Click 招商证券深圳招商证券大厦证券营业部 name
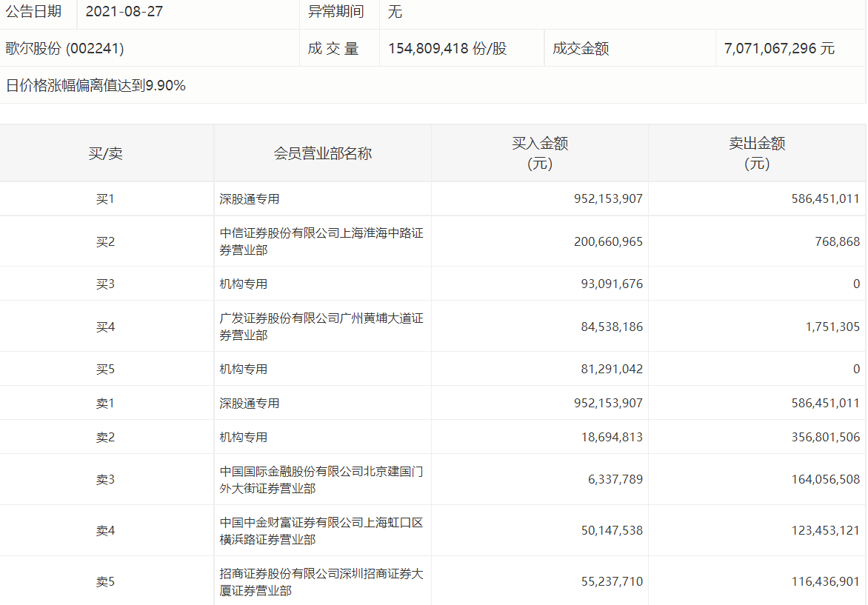The height and width of the screenshot is (605, 868). (321, 582)
